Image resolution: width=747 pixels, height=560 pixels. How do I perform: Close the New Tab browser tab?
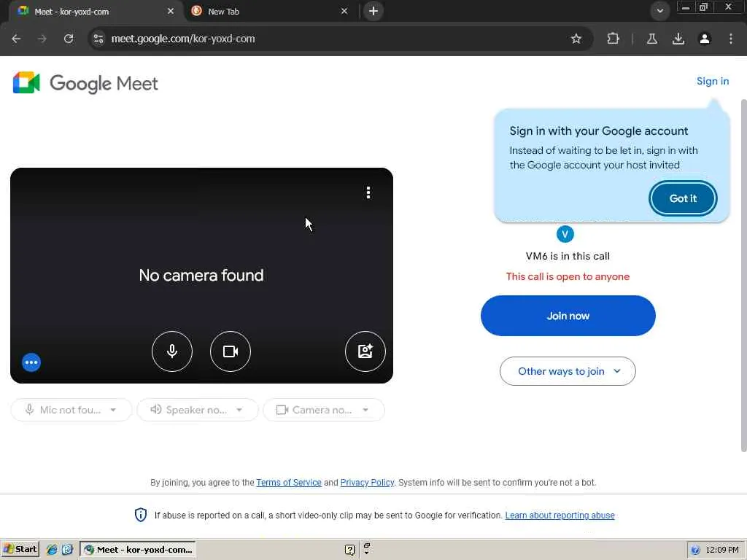pyautogui.click(x=344, y=11)
